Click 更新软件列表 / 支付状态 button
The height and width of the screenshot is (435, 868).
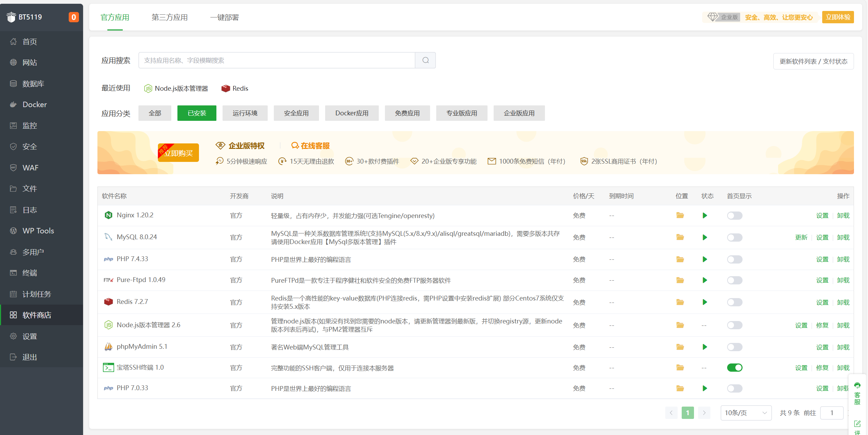[x=813, y=61]
